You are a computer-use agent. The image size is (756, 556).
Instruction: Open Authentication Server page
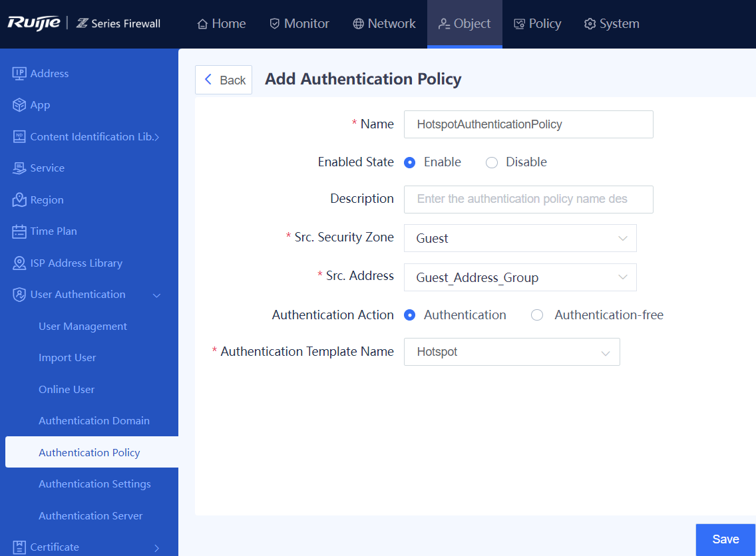pyautogui.click(x=91, y=515)
